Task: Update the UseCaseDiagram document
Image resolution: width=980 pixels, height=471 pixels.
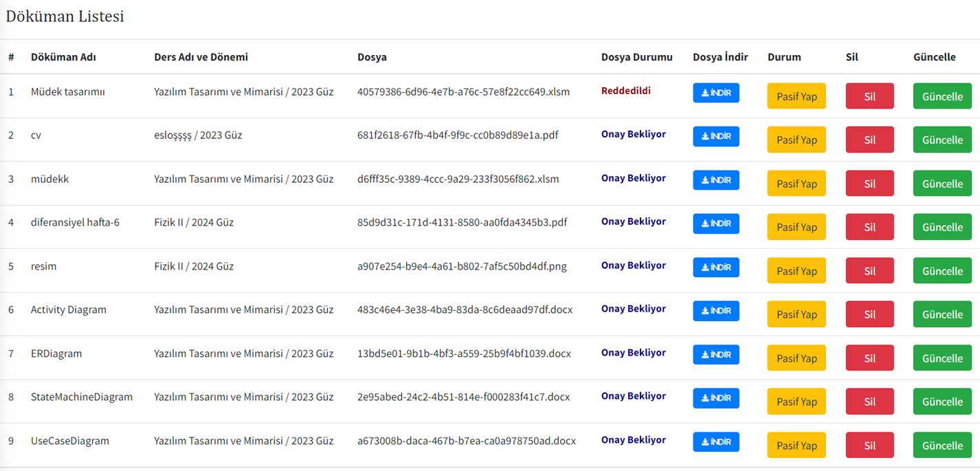Action: 942,446
